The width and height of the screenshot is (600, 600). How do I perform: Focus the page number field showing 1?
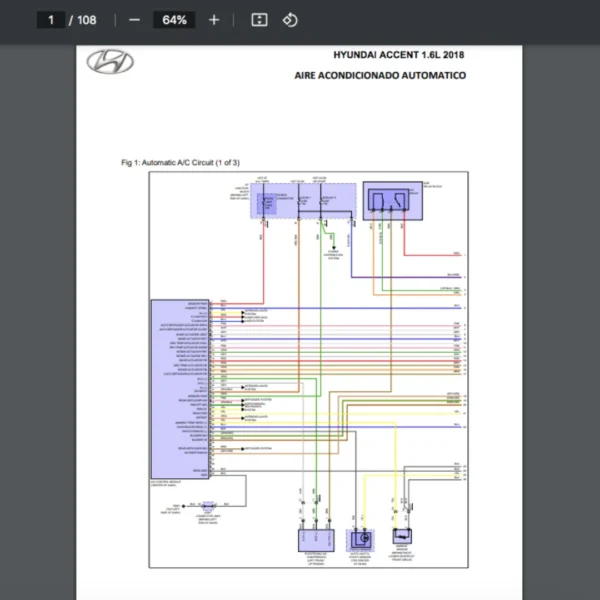coord(50,20)
